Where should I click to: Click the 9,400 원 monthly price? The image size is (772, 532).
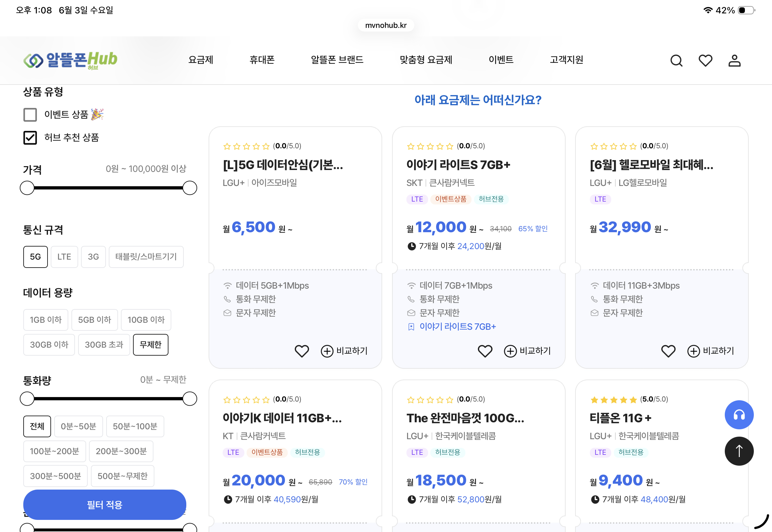click(x=624, y=481)
